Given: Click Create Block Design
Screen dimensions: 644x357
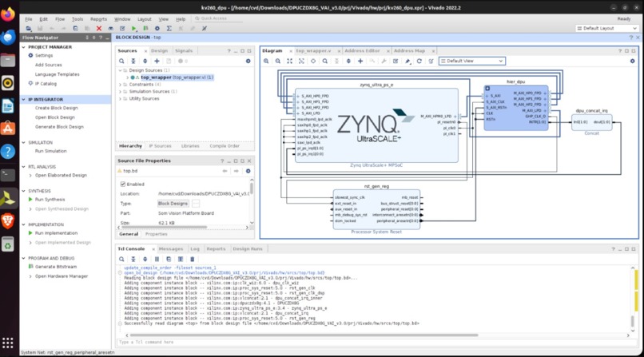Looking at the screenshot, I should [56, 108].
